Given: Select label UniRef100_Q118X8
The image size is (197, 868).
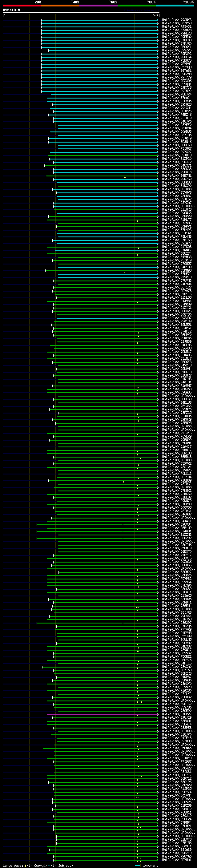Looking at the screenshot, I should coord(176,210).
